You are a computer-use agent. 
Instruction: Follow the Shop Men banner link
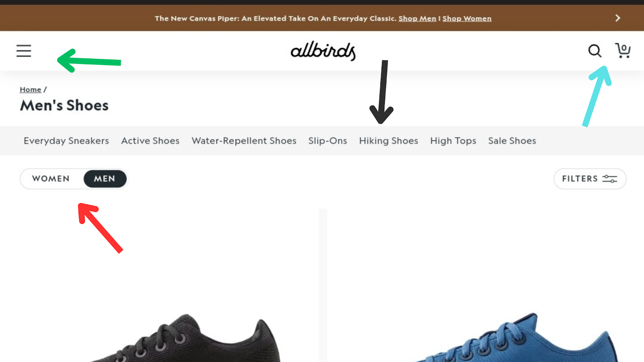(x=417, y=19)
